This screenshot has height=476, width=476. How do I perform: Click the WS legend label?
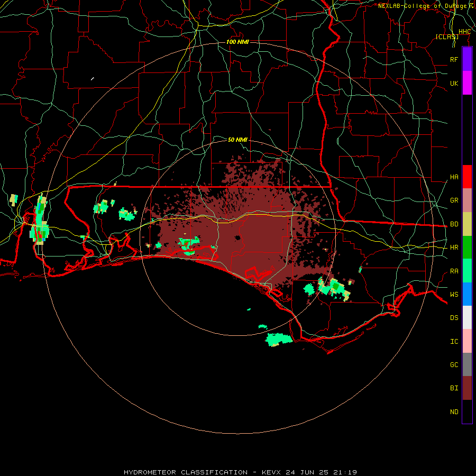454,294
